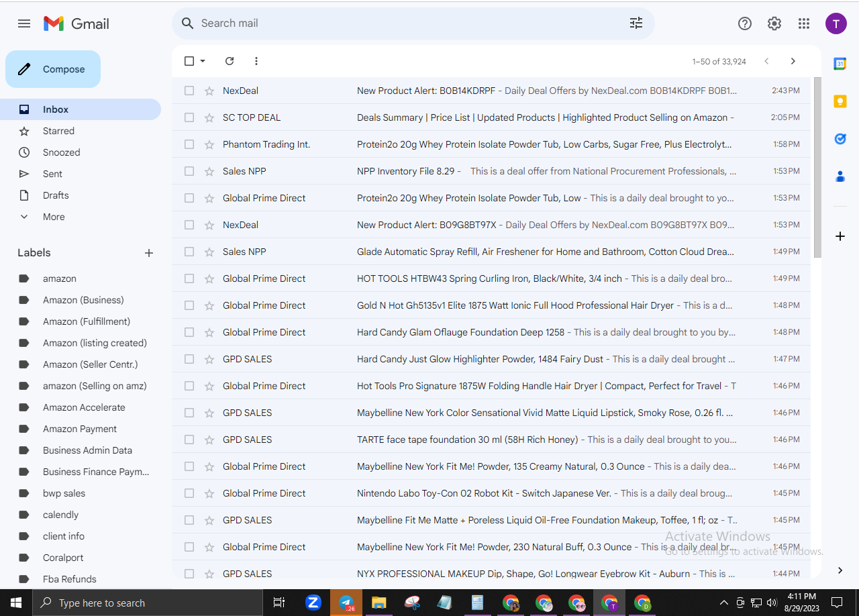The width and height of the screenshot is (859, 616).
Task: Open the Gmail main menu hamburger icon
Action: coord(24,23)
